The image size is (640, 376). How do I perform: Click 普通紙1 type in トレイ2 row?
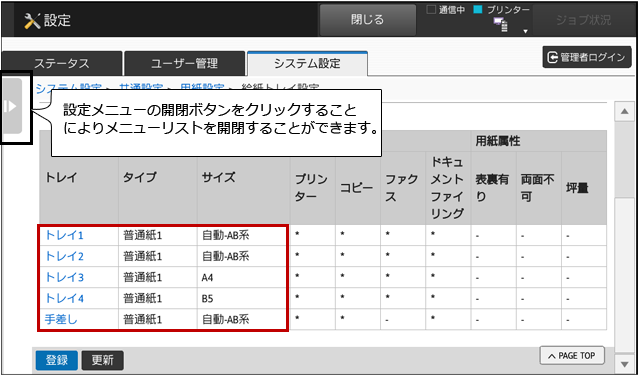click(143, 257)
